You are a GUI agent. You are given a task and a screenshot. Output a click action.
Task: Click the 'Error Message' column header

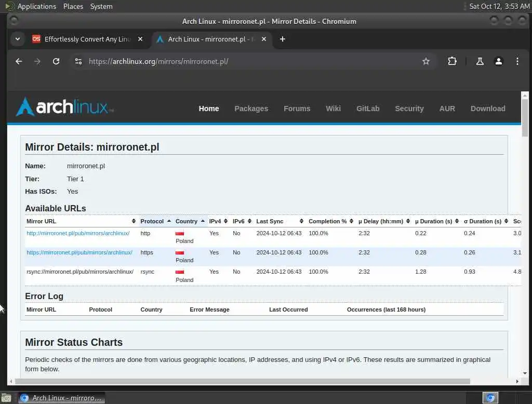(209, 309)
